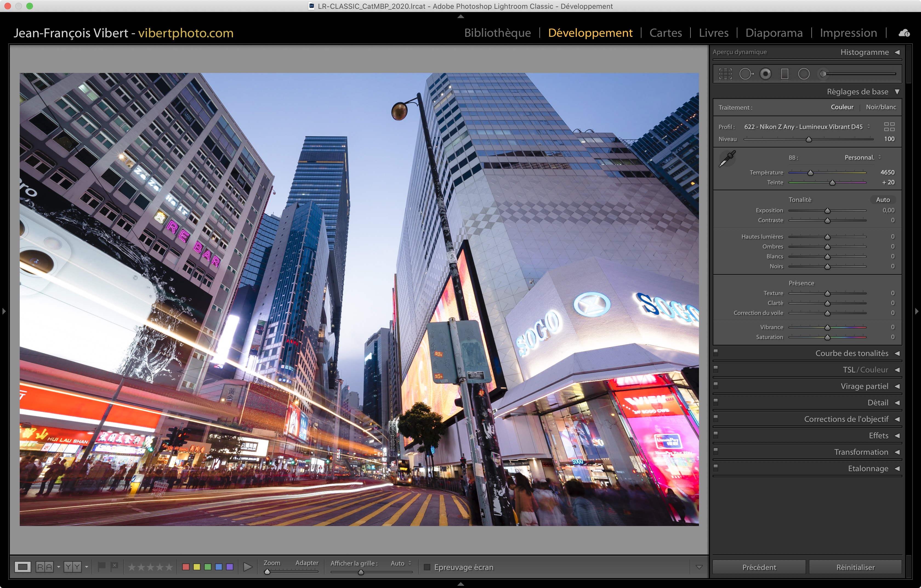
Task: Enable the Epreuvage écran checkbox
Action: [427, 567]
